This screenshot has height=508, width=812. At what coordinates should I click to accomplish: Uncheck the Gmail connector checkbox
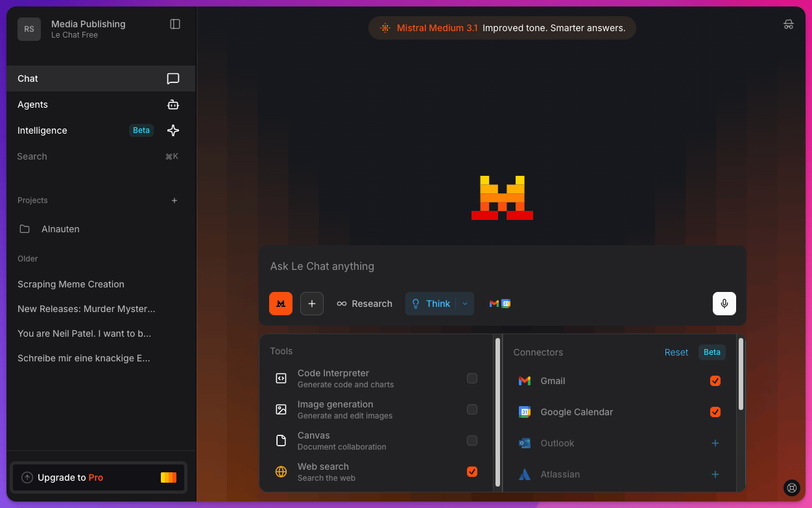(x=715, y=381)
